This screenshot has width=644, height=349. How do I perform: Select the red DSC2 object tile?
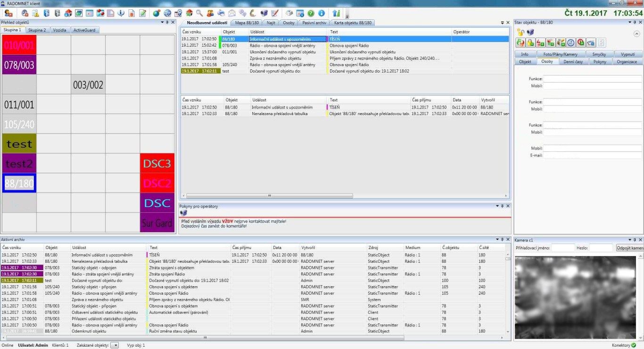point(157,183)
